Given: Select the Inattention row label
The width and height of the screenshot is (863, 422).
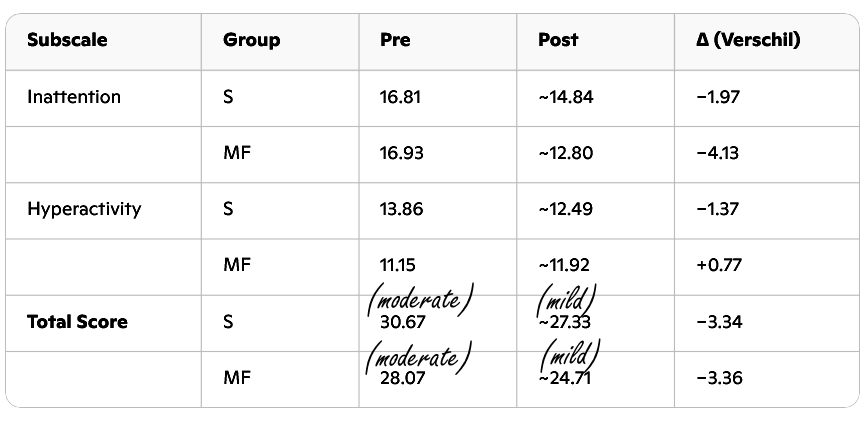Looking at the screenshot, I should 74,97.
